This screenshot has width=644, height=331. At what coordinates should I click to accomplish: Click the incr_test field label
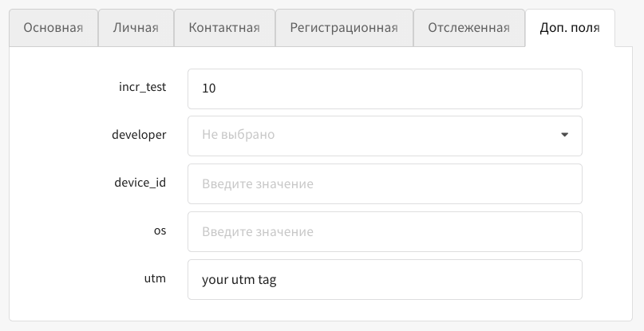(142, 87)
